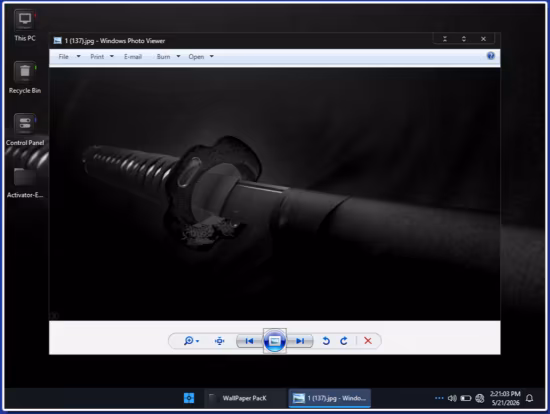This screenshot has width=550, height=414.
Task: Show hidden tray icons ellipsis
Action: pyautogui.click(x=439, y=398)
